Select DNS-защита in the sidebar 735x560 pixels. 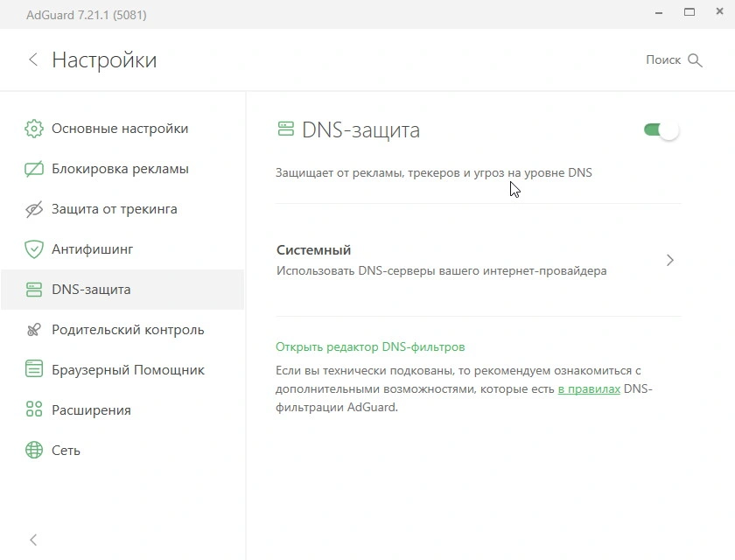(x=122, y=290)
